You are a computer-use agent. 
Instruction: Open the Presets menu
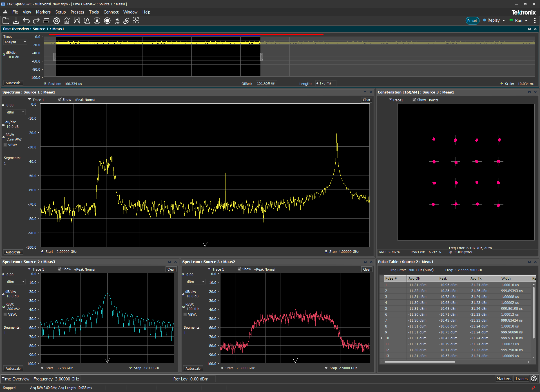click(77, 12)
